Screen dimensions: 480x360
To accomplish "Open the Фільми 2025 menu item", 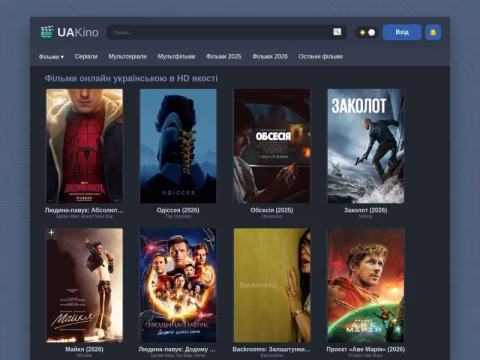I will click(x=224, y=57).
